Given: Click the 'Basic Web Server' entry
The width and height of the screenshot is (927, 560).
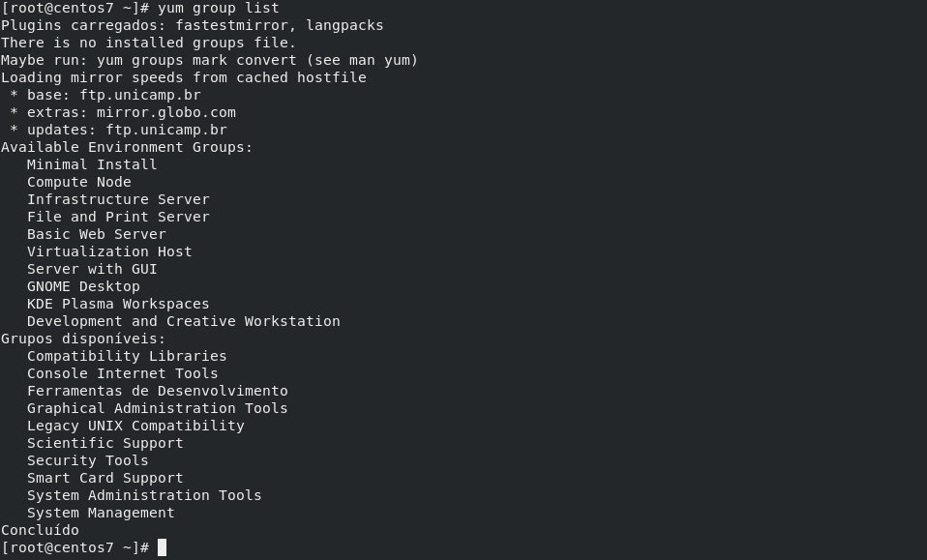Looking at the screenshot, I should click(97, 234).
